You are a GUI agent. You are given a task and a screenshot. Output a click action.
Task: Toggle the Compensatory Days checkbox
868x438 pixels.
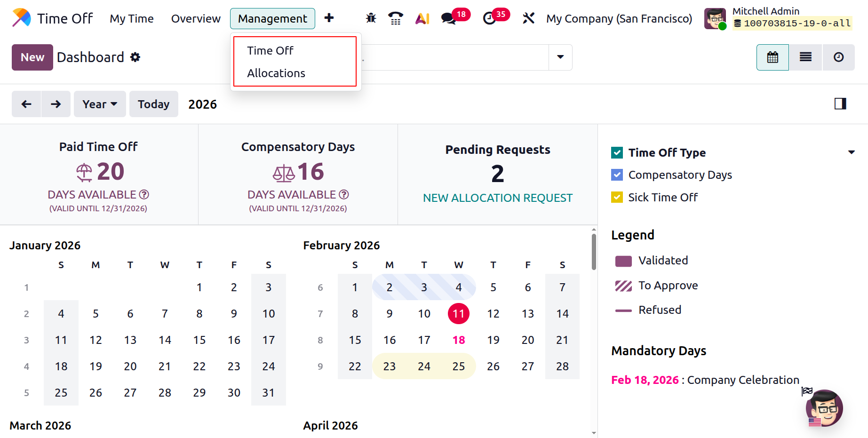coord(617,175)
